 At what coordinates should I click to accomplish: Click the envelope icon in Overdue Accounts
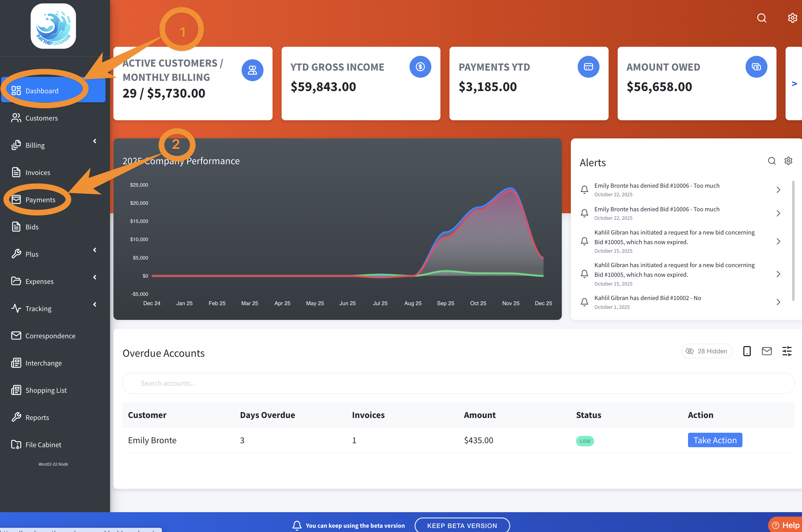pyautogui.click(x=767, y=351)
